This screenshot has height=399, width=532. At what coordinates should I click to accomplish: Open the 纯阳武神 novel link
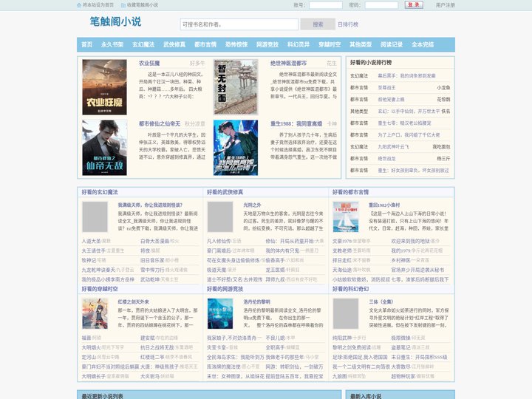click(x=342, y=338)
